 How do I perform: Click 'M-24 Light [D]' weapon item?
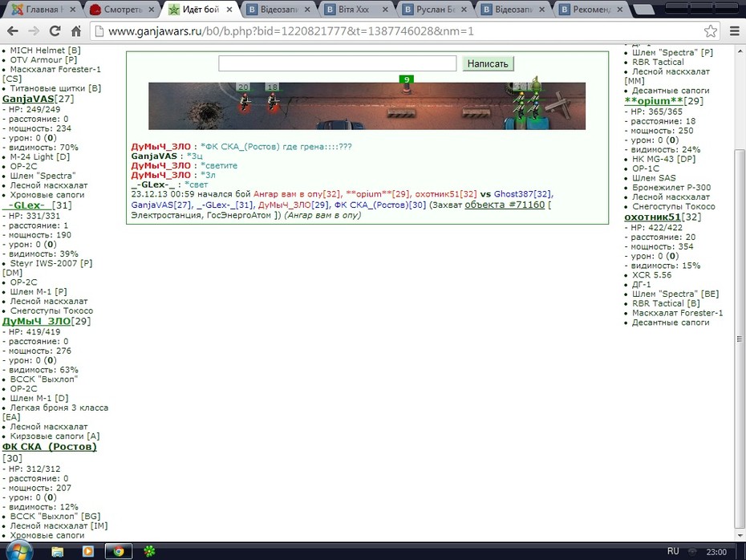39,157
